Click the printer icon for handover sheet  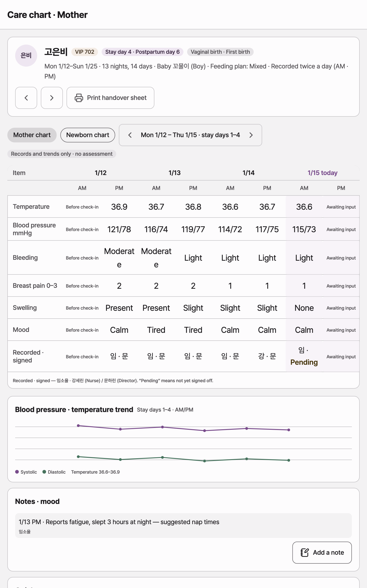[79, 98]
